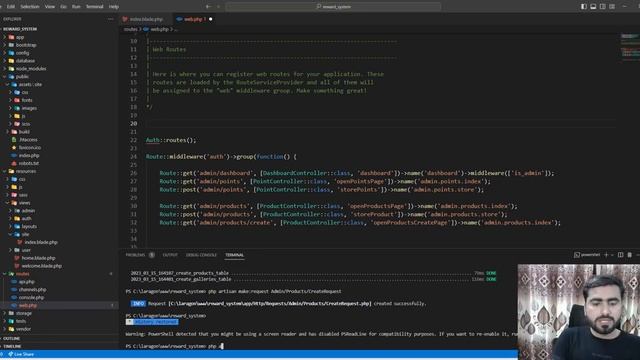Create a new terminal with plus icon
The image size is (640, 360).
(x=606, y=255)
